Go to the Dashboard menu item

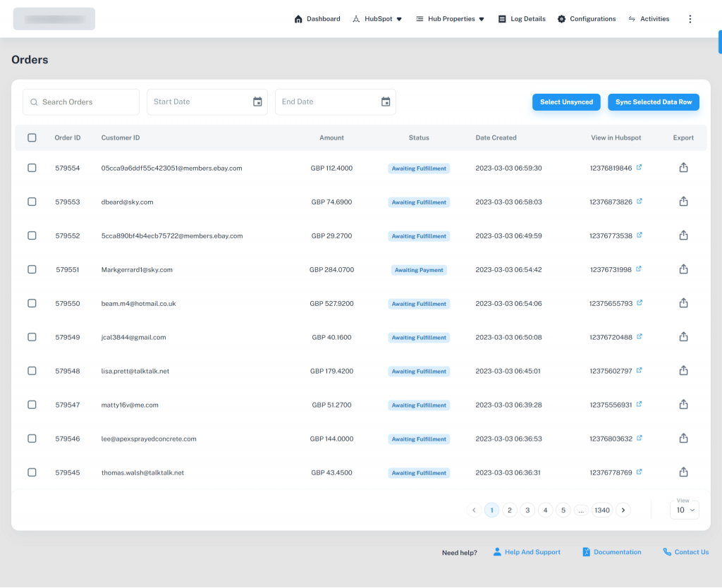[317, 18]
